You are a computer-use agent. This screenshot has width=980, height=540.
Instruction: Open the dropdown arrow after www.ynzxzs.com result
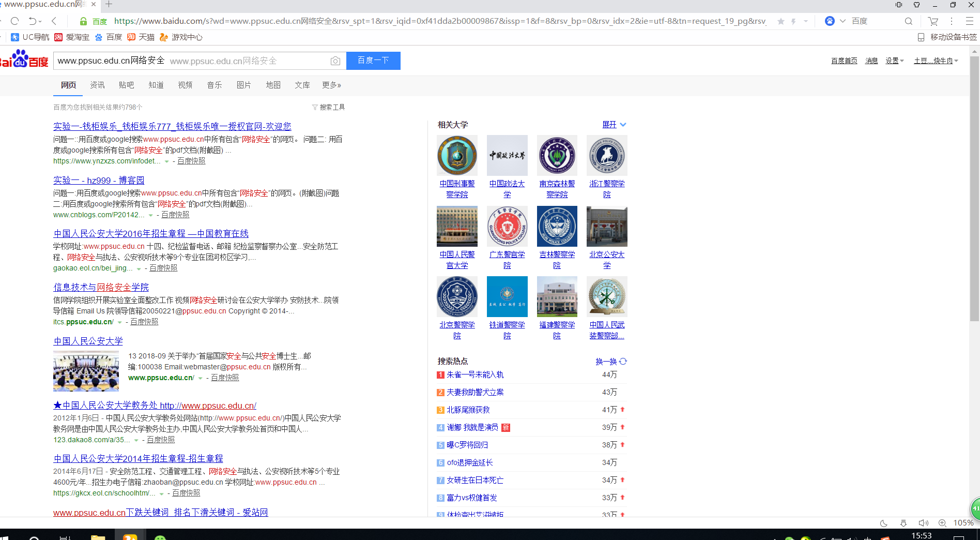tap(166, 161)
